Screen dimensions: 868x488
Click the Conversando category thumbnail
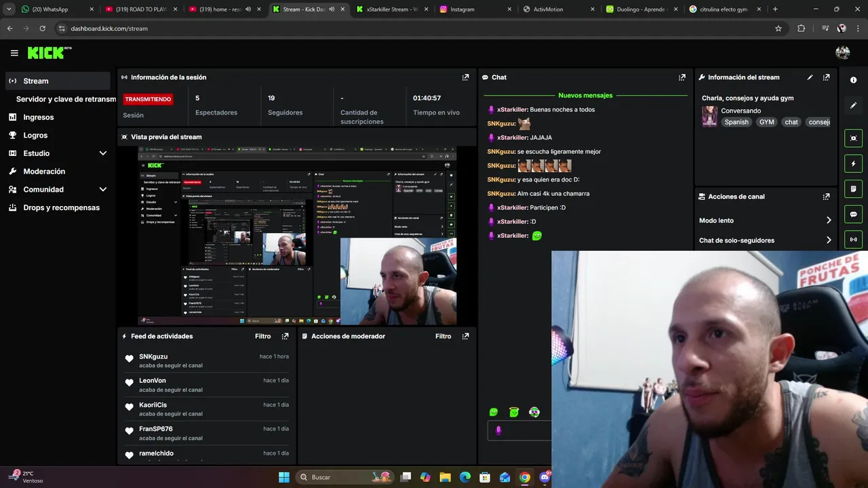(x=709, y=116)
